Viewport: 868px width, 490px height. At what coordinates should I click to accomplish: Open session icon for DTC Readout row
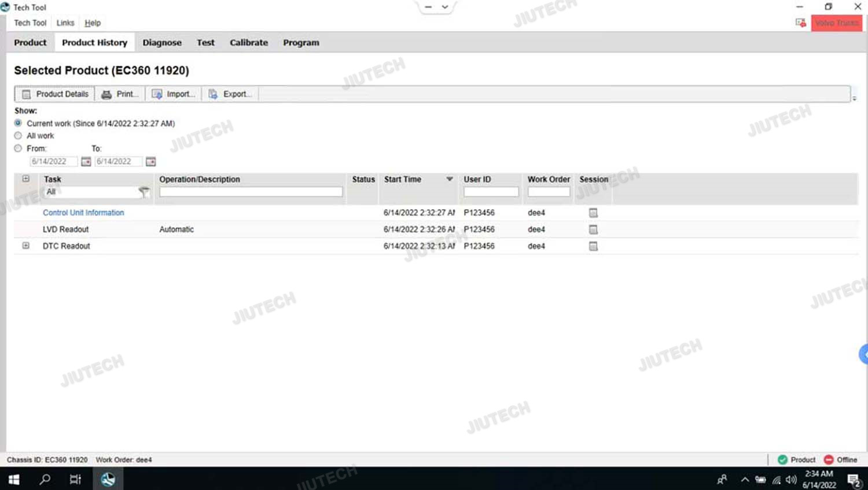click(593, 246)
